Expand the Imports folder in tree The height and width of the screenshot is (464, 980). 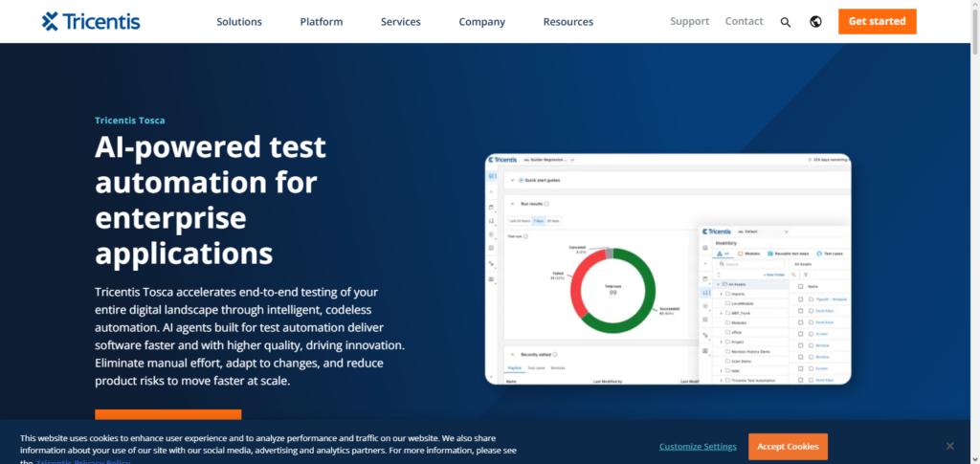(722, 294)
